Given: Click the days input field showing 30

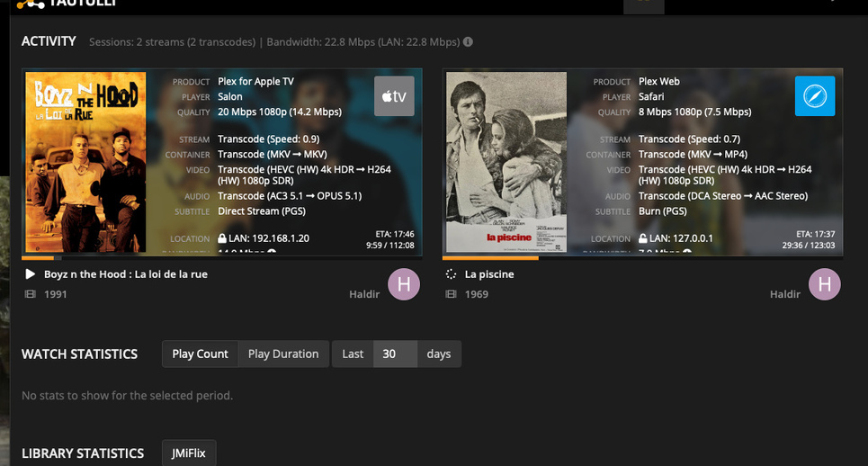Looking at the screenshot, I should tap(395, 354).
